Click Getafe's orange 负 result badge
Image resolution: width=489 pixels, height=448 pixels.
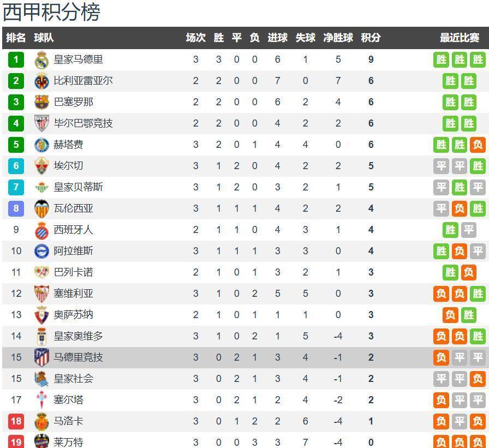(478, 145)
